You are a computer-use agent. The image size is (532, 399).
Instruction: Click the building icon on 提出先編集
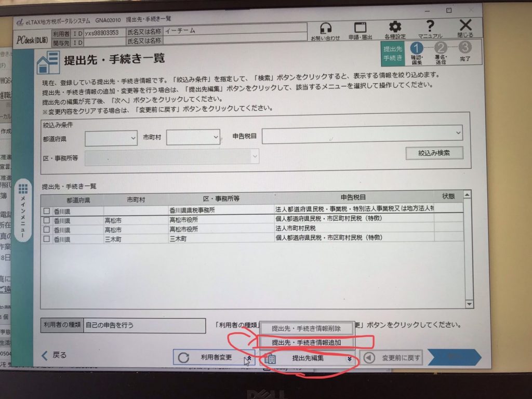(270, 359)
